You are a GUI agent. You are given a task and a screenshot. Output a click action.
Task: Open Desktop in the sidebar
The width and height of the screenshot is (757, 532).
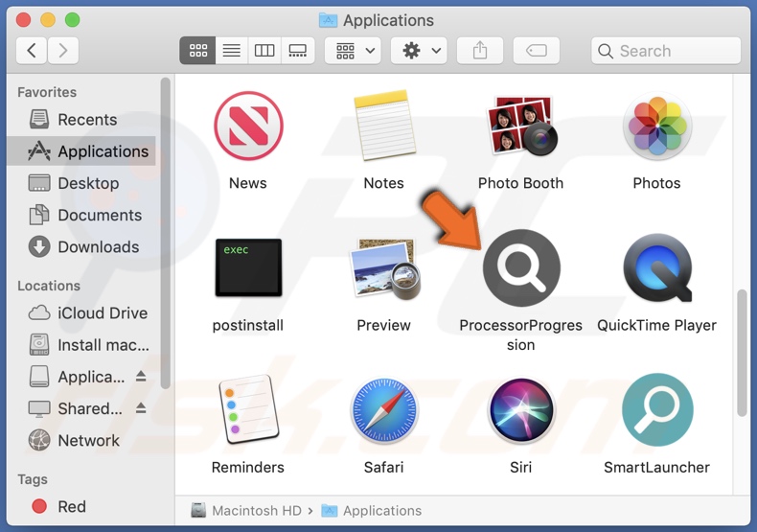[81, 183]
